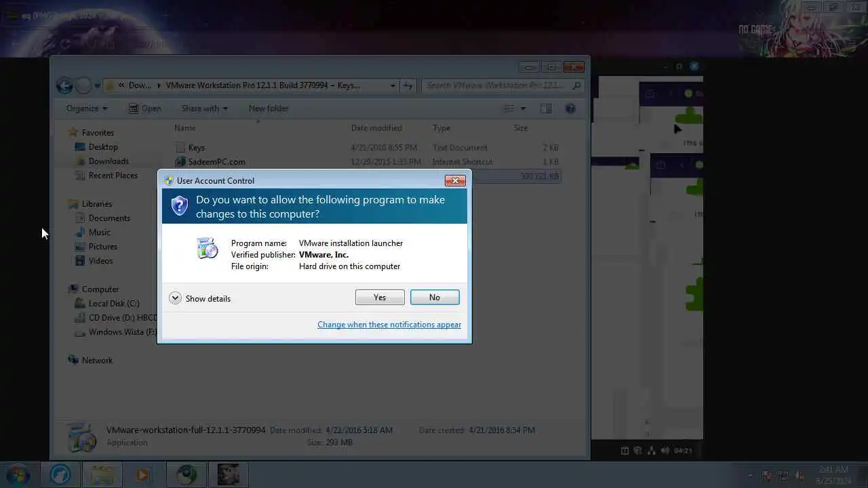Go back in the Explorer window

click(x=64, y=85)
